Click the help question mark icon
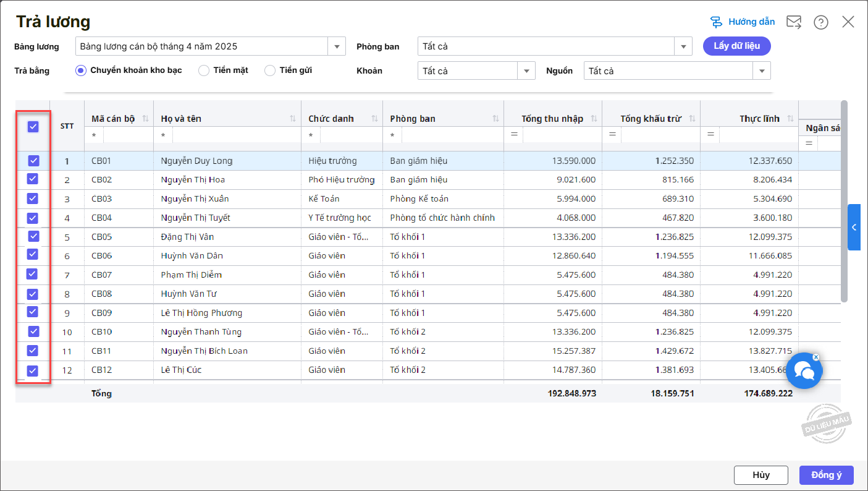Viewport: 868px width, 491px height. tap(820, 22)
